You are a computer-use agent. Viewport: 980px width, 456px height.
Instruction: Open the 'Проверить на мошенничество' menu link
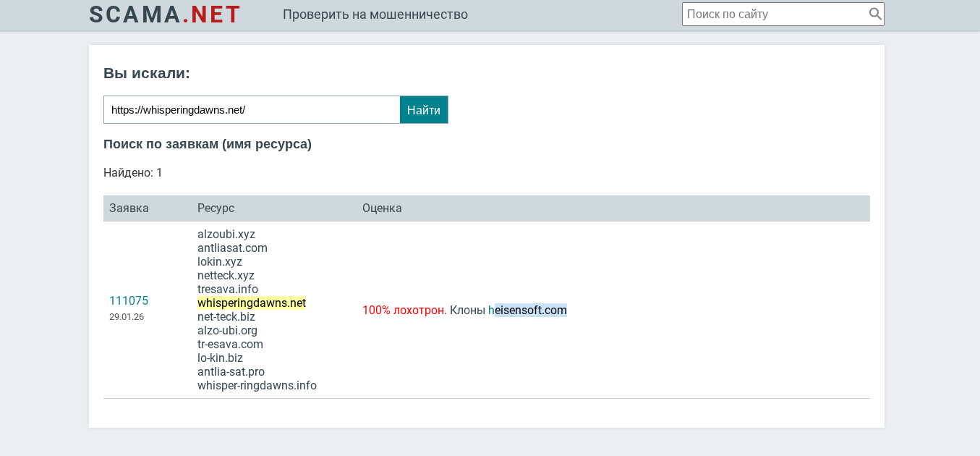click(375, 14)
